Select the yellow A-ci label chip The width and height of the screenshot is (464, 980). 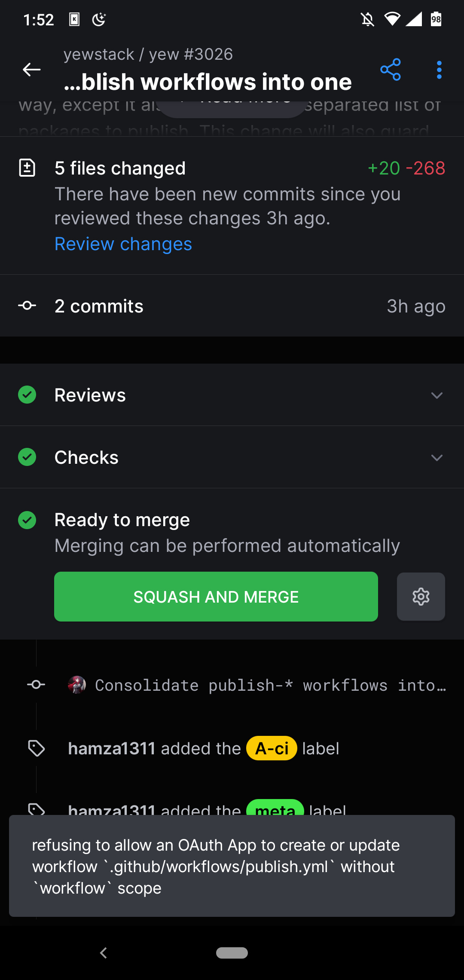point(272,748)
